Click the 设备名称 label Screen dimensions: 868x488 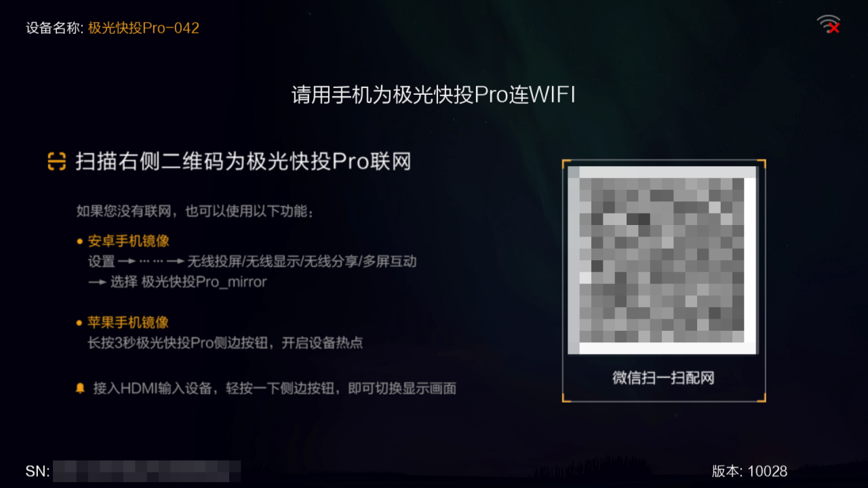(x=54, y=28)
